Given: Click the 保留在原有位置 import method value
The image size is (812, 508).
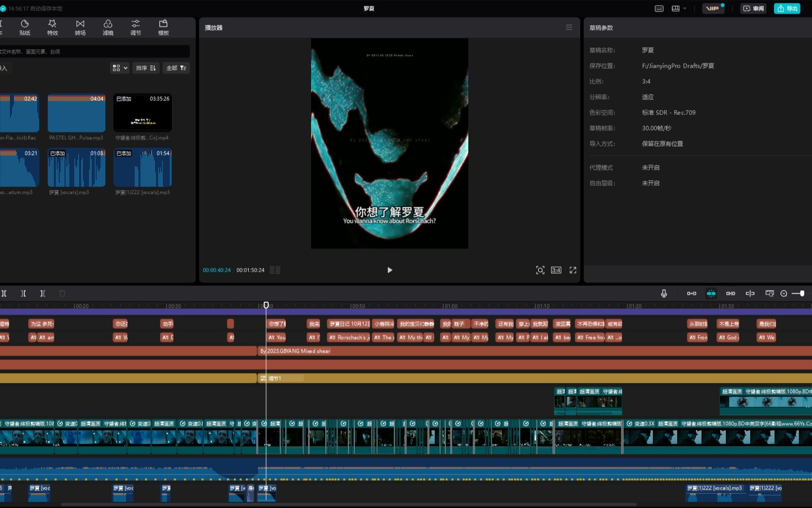Looking at the screenshot, I should pyautogui.click(x=662, y=144).
